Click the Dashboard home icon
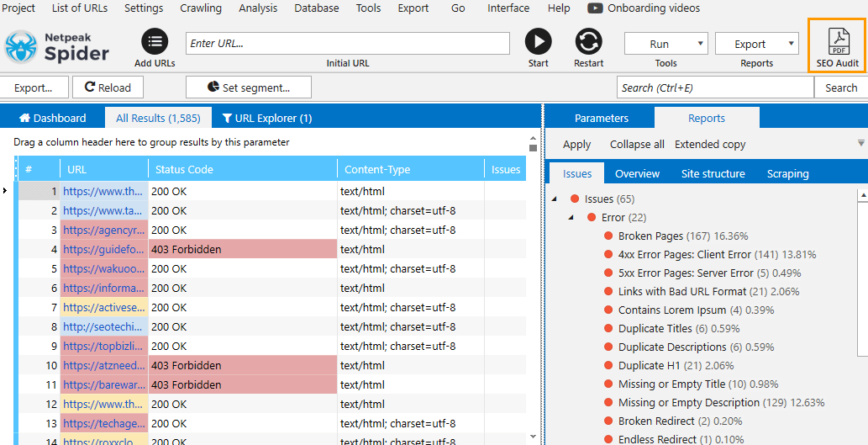Viewport: 868px width, 445px height. [x=24, y=118]
